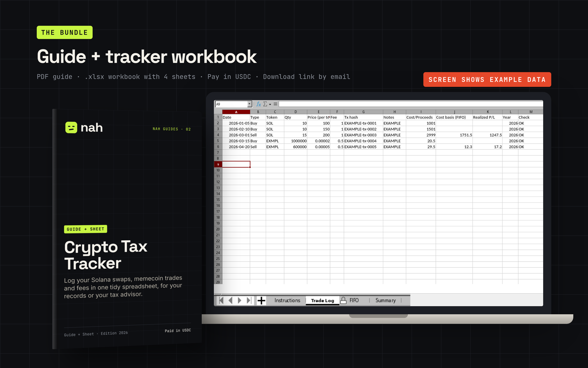This screenshot has width=588, height=368.
Task: Select column G header
Action: point(363,112)
